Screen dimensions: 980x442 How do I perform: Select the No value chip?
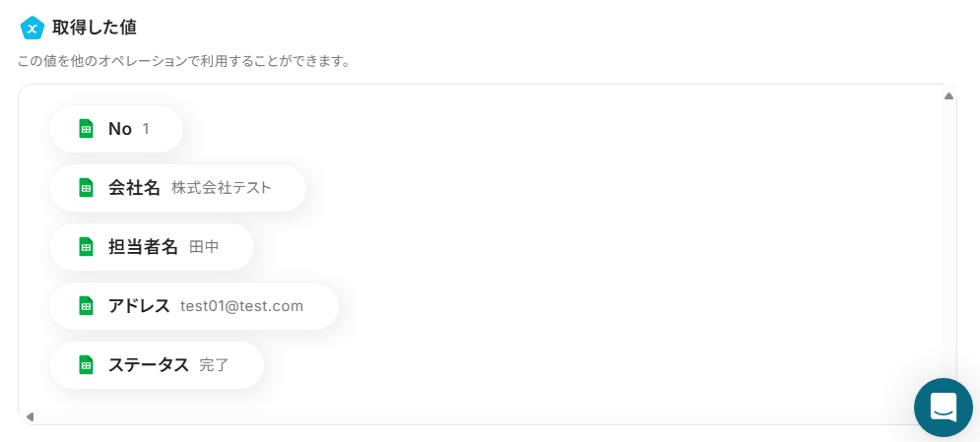(x=116, y=129)
